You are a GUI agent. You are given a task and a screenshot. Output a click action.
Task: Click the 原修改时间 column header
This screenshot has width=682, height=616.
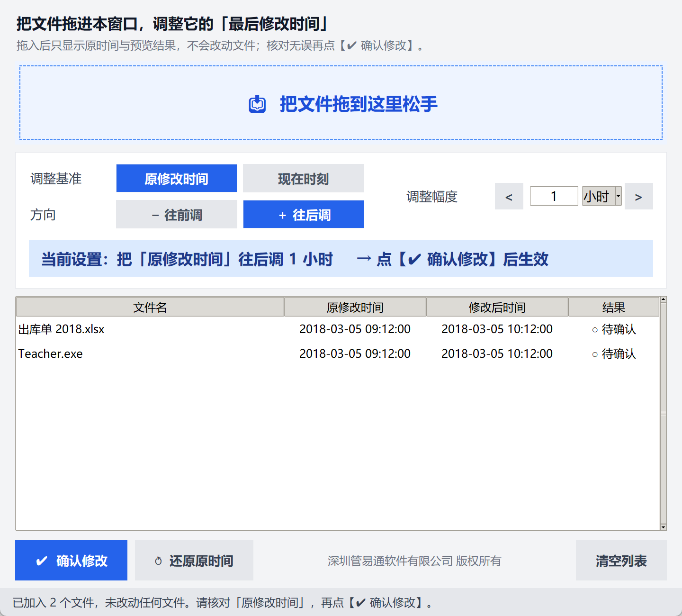355,307
